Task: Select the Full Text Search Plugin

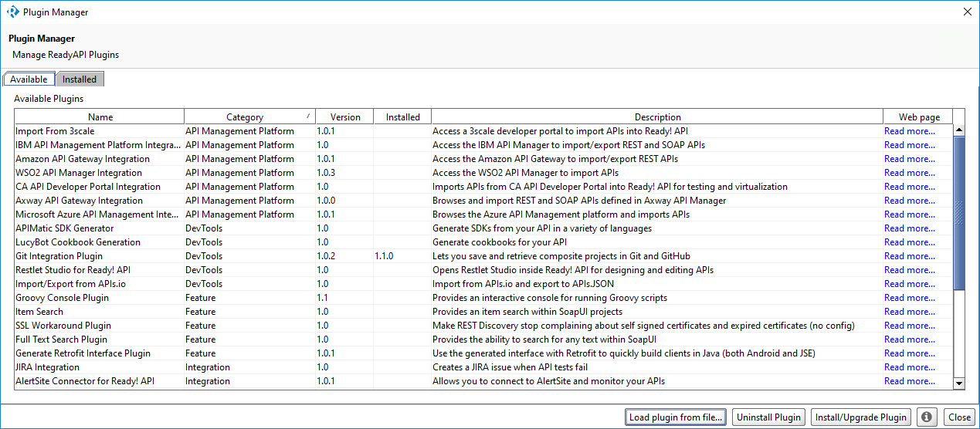Action: pyautogui.click(x=483, y=339)
